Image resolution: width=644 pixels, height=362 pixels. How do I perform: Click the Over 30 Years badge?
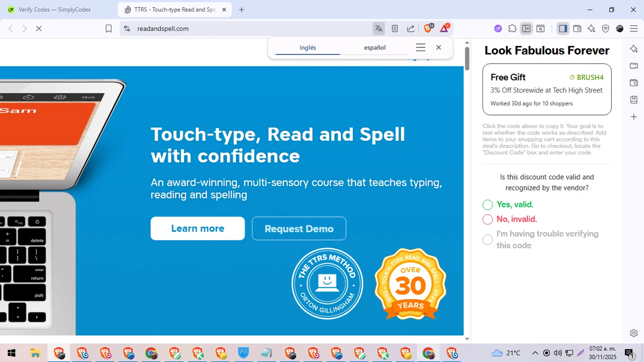click(410, 284)
